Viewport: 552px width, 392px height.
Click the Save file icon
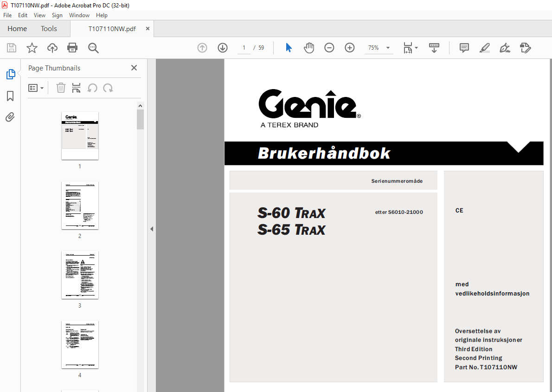[12, 48]
